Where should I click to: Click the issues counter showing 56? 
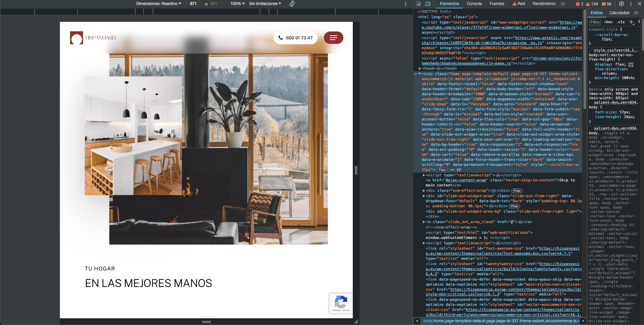coord(607,4)
